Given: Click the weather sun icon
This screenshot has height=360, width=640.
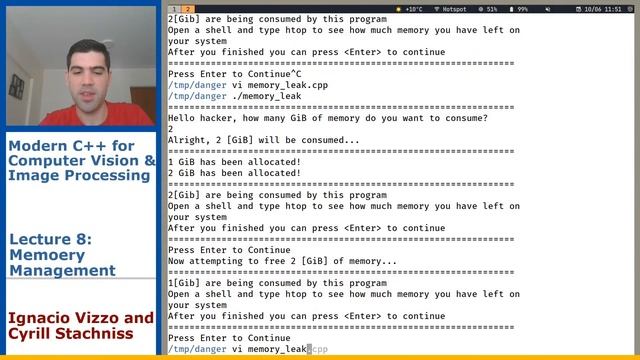Looking at the screenshot, I should [399, 9].
